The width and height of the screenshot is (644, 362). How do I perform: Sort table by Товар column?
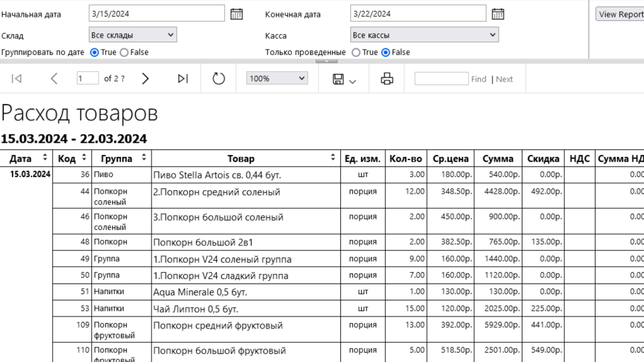tap(333, 158)
